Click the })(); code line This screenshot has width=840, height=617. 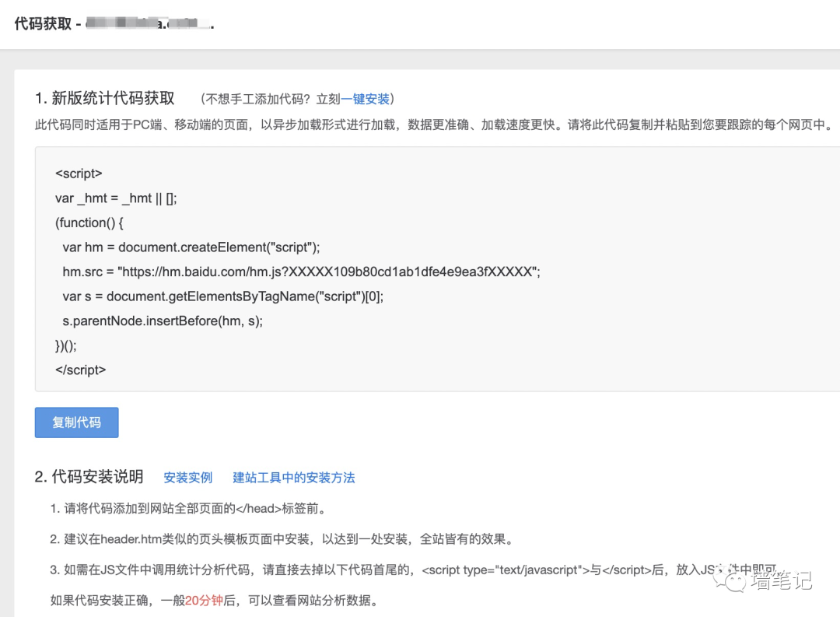[66, 345]
